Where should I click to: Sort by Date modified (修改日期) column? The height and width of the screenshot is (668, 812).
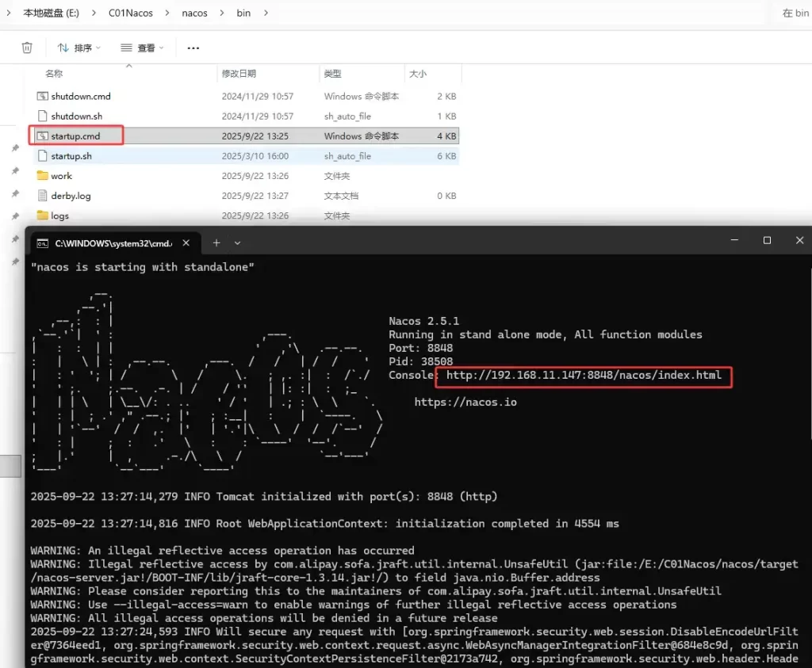[x=239, y=74]
